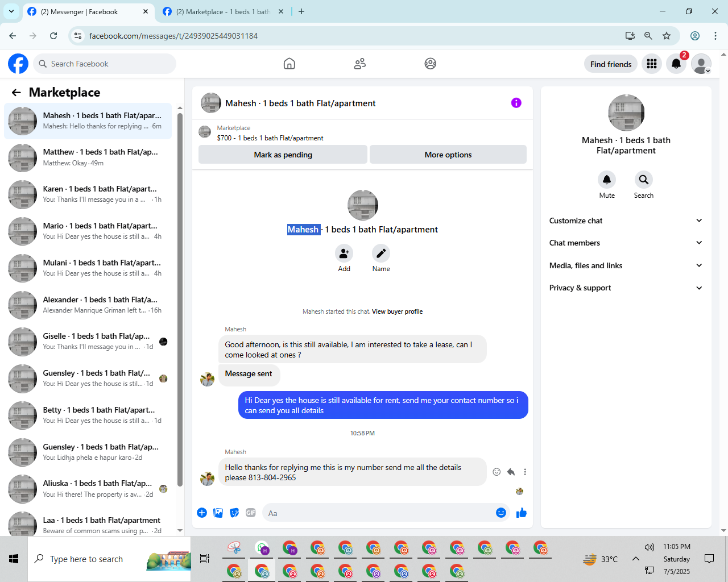Open Karen conversation in chat list
The width and height of the screenshot is (728, 582).
[x=88, y=194]
